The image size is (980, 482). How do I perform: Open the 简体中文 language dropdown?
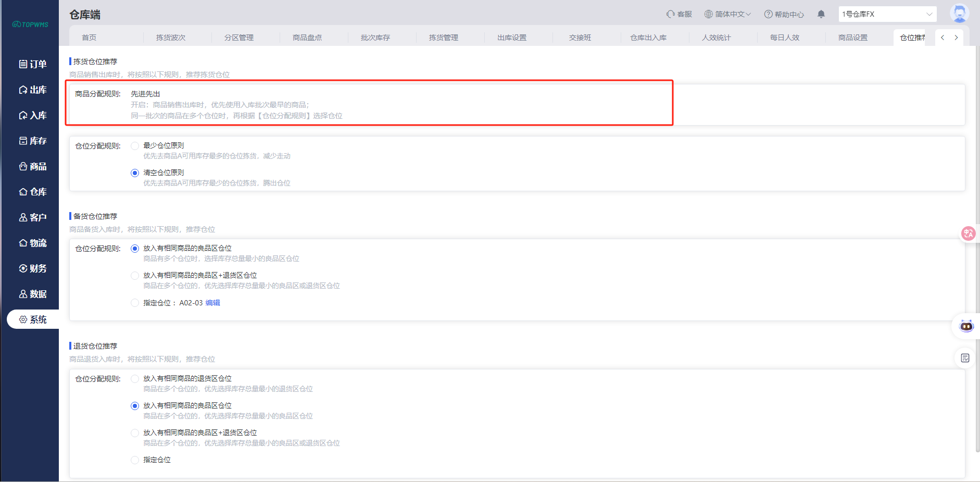[x=727, y=14]
